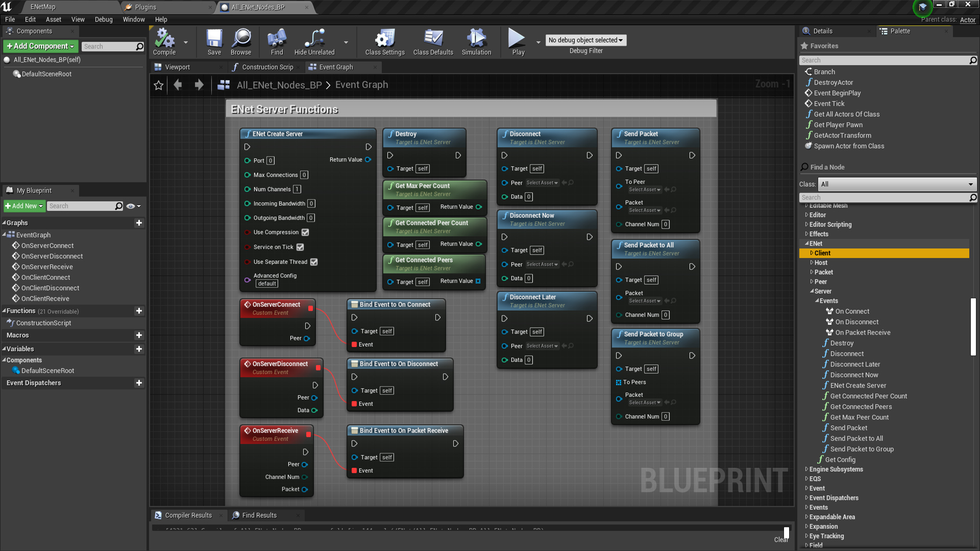Collapse the Server category in Palette
Screen dimensions: 980x551
[812, 291]
